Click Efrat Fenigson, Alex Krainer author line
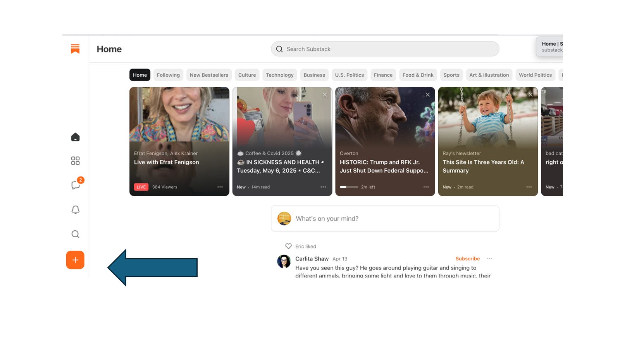The image size is (644, 353). pyautogui.click(x=166, y=153)
